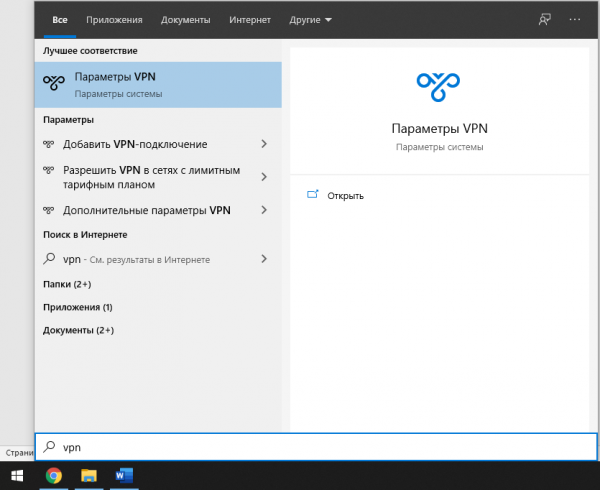Click the Windows Start button

tap(17, 475)
